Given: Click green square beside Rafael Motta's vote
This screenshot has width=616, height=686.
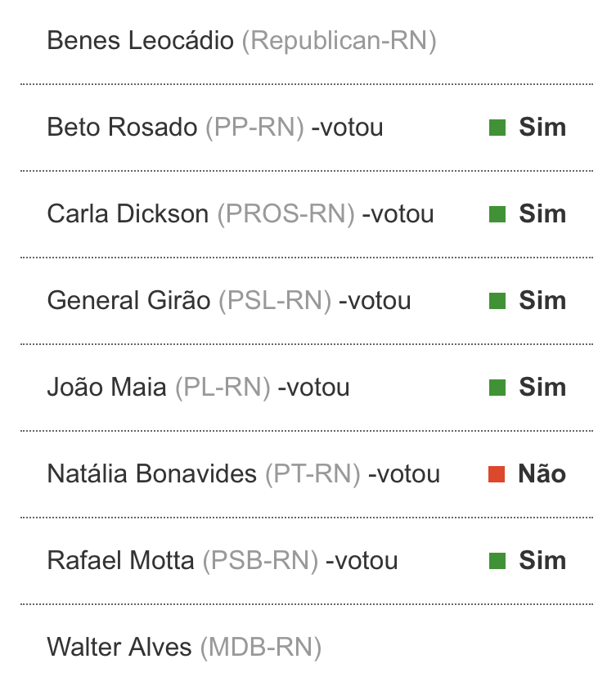Looking at the screenshot, I should pos(497,561).
